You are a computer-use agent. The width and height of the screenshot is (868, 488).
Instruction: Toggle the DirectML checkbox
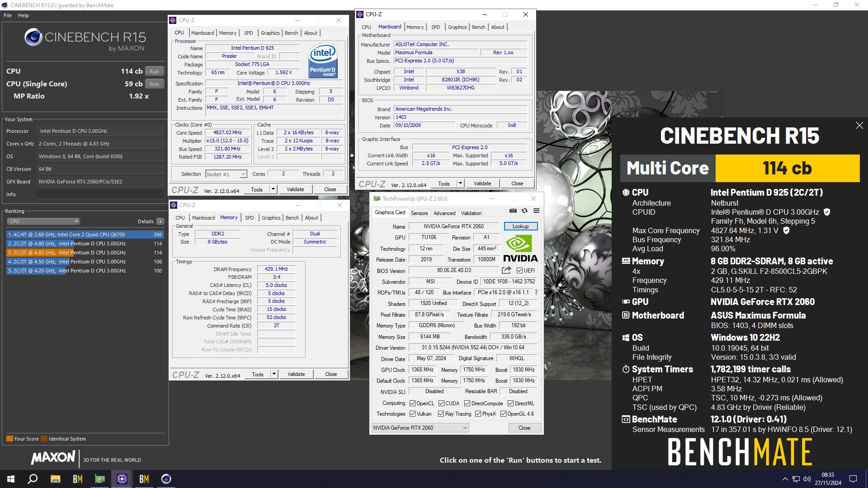click(x=510, y=404)
